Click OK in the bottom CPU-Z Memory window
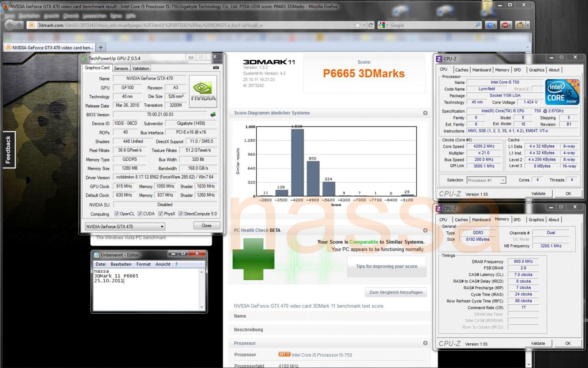This screenshot has width=588, height=368. [568, 343]
